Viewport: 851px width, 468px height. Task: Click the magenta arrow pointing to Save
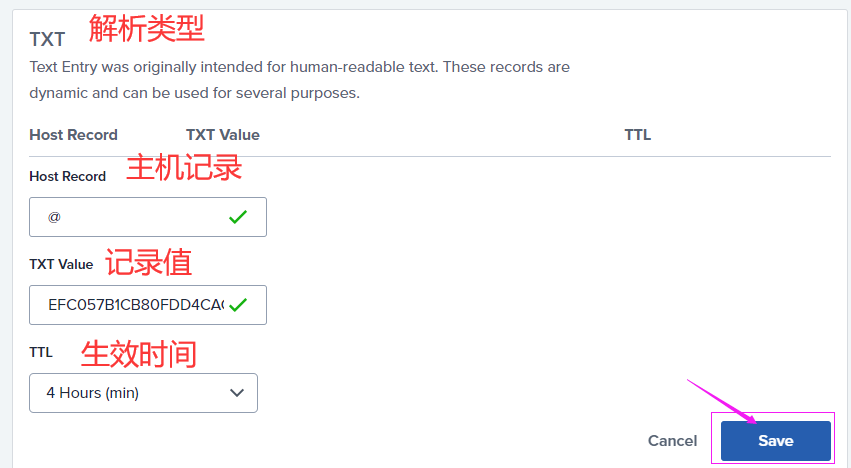pos(722,402)
